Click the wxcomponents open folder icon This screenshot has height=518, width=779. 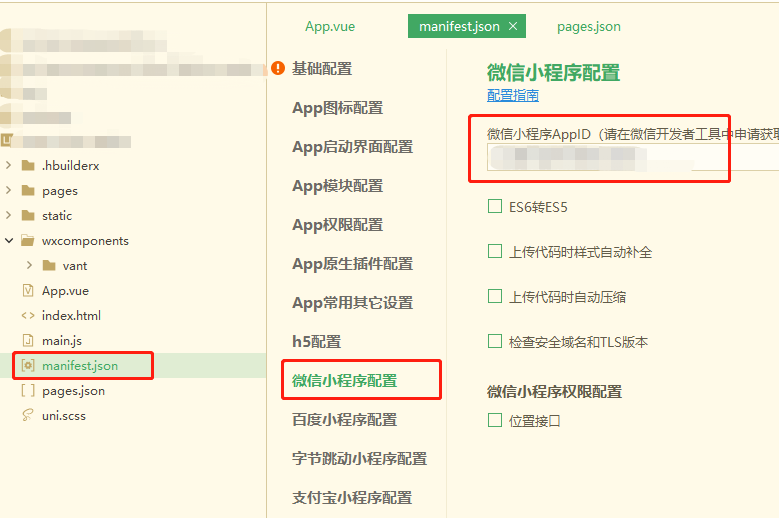28,241
